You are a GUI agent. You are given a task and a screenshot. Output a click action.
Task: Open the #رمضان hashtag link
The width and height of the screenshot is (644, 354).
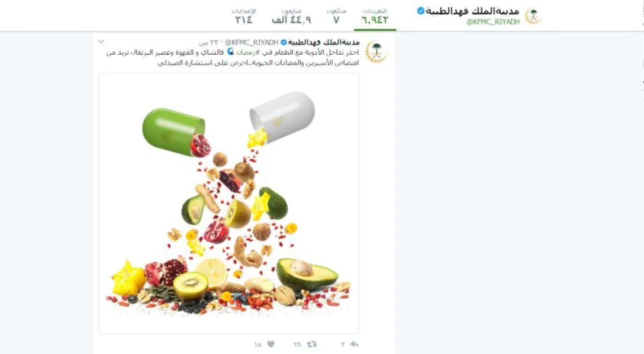[249, 52]
